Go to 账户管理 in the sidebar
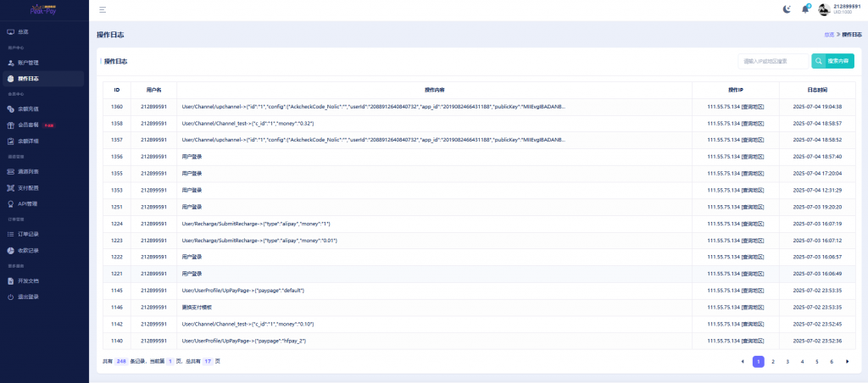868x383 pixels. pyautogui.click(x=28, y=63)
